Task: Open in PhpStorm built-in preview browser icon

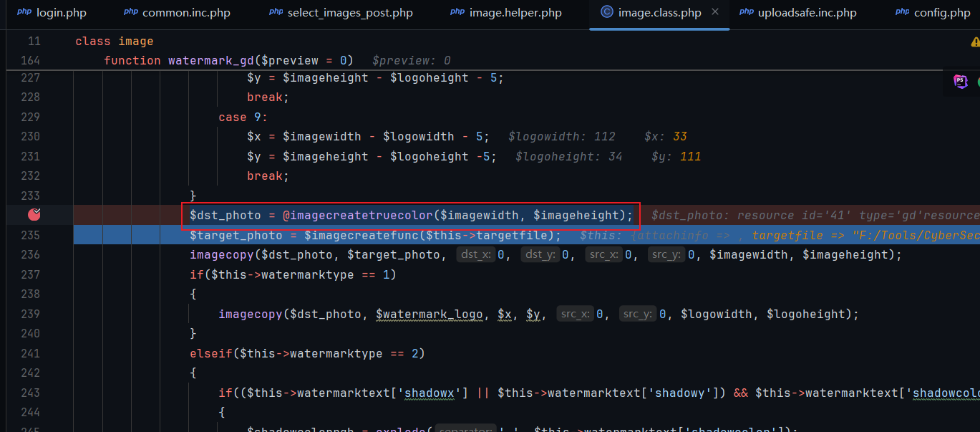Action: 960,82
